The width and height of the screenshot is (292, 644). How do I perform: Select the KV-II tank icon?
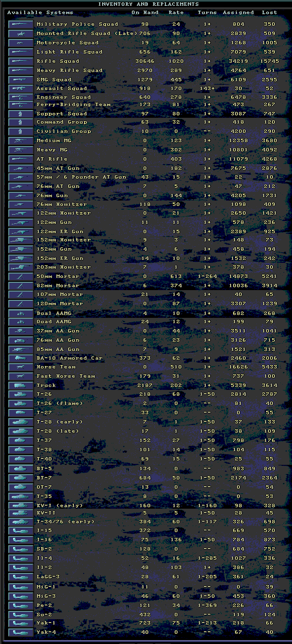21,513
